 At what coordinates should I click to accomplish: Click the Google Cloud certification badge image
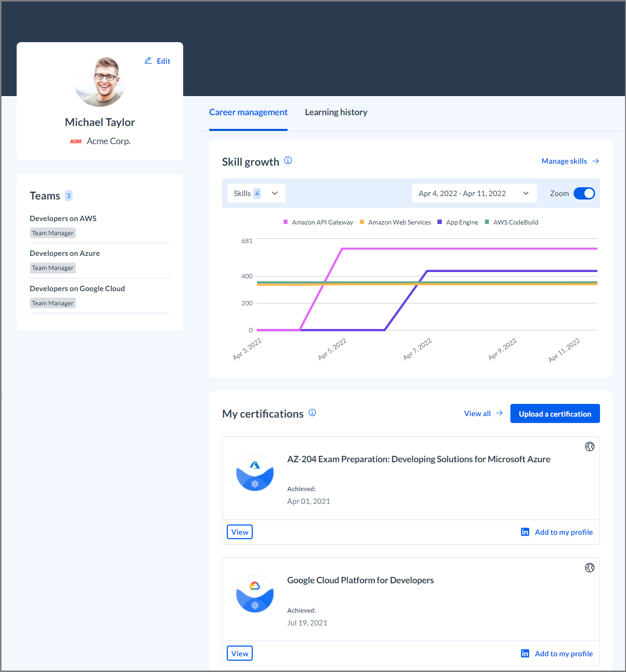click(x=255, y=594)
